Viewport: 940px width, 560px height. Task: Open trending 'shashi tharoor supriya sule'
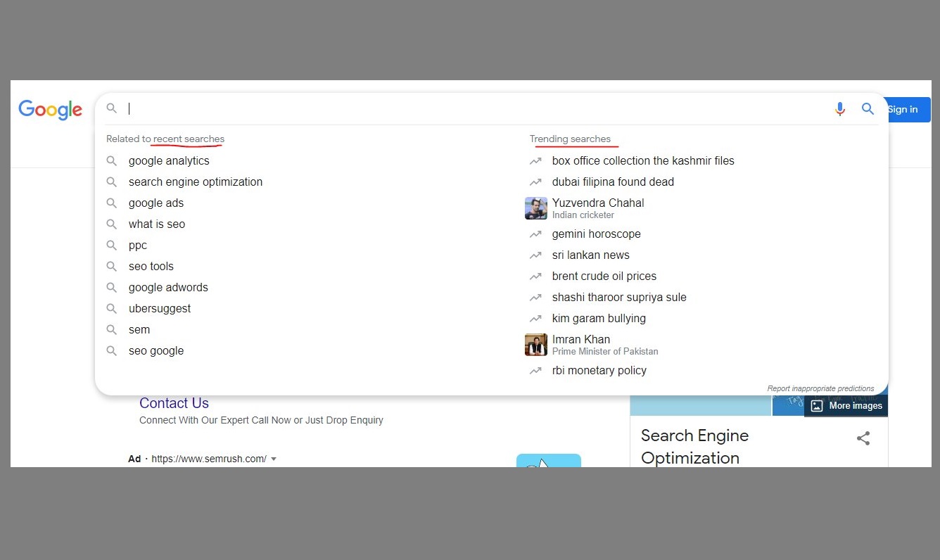[x=619, y=297]
